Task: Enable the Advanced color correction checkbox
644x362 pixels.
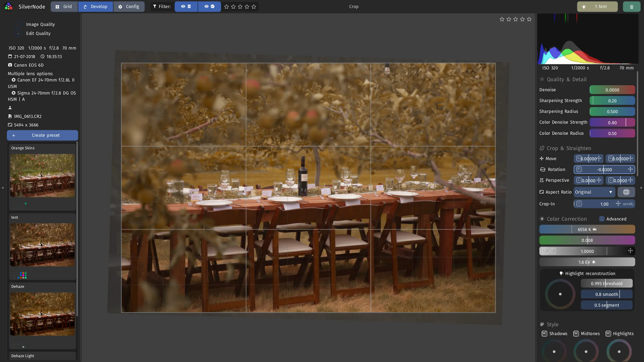Action: pyautogui.click(x=602, y=219)
